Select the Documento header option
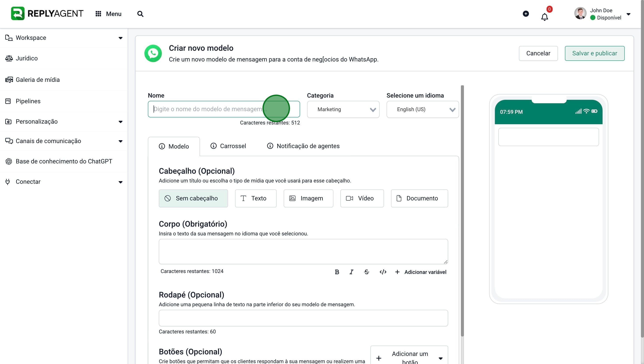The height and width of the screenshot is (364, 644). pos(419,198)
